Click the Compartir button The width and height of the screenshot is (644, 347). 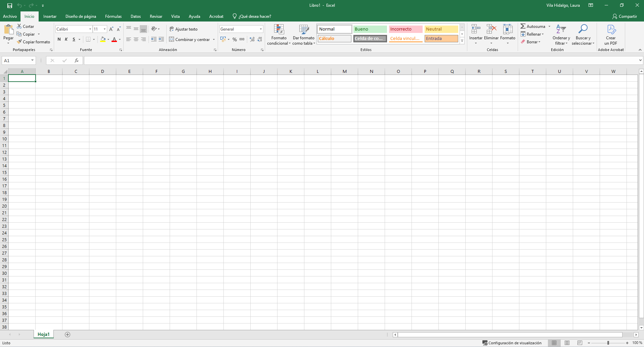pyautogui.click(x=625, y=16)
